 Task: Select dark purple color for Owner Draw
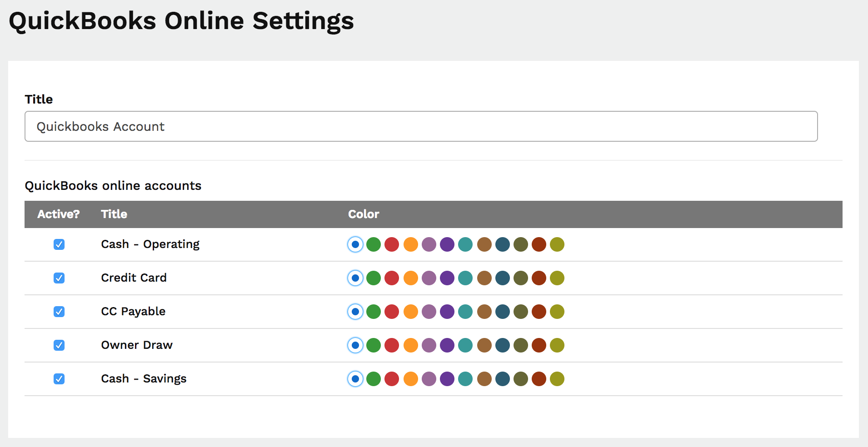pyautogui.click(x=447, y=345)
